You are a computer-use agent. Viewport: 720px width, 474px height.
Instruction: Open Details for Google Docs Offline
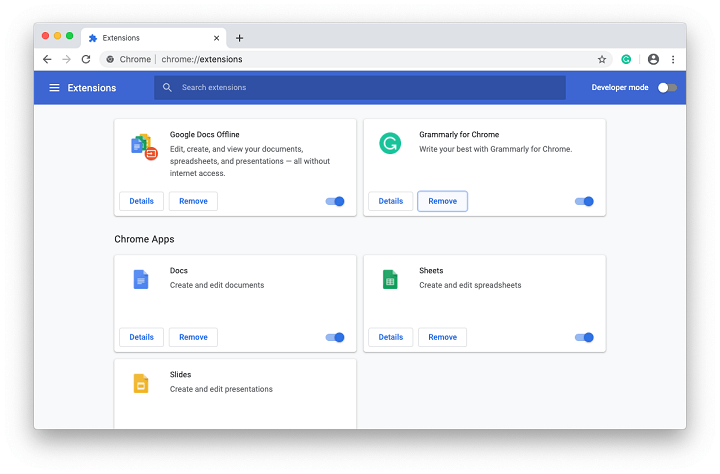click(x=141, y=201)
